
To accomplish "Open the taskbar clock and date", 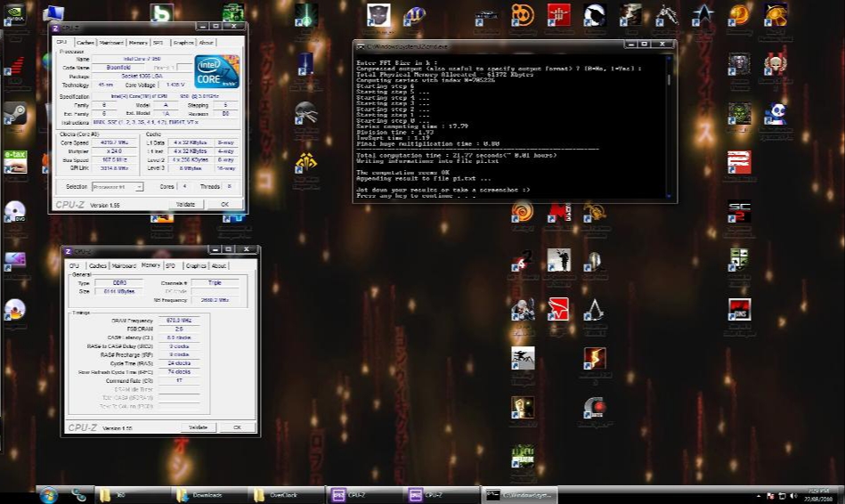I will [x=818, y=495].
